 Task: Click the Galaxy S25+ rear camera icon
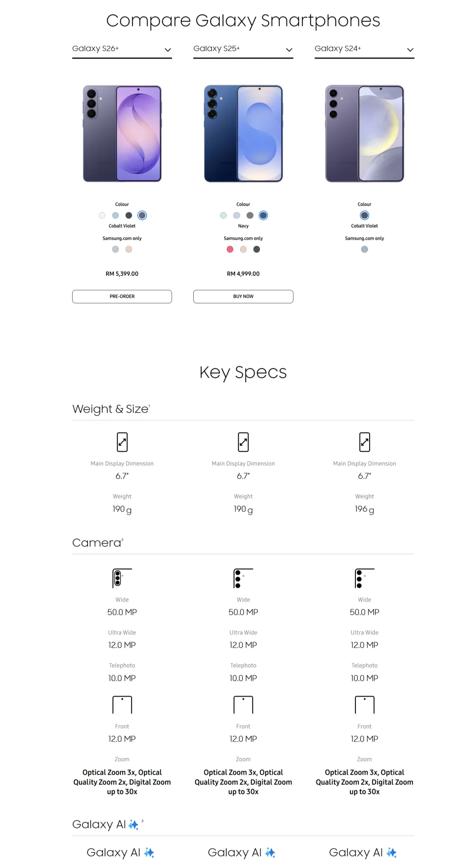coord(243,578)
